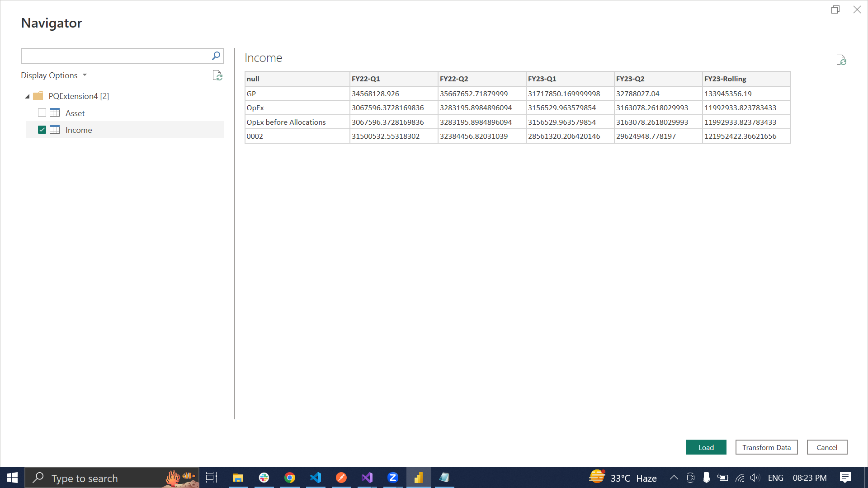This screenshot has width=868, height=488.
Task: Click the ENG language indicator
Action: (x=776, y=478)
